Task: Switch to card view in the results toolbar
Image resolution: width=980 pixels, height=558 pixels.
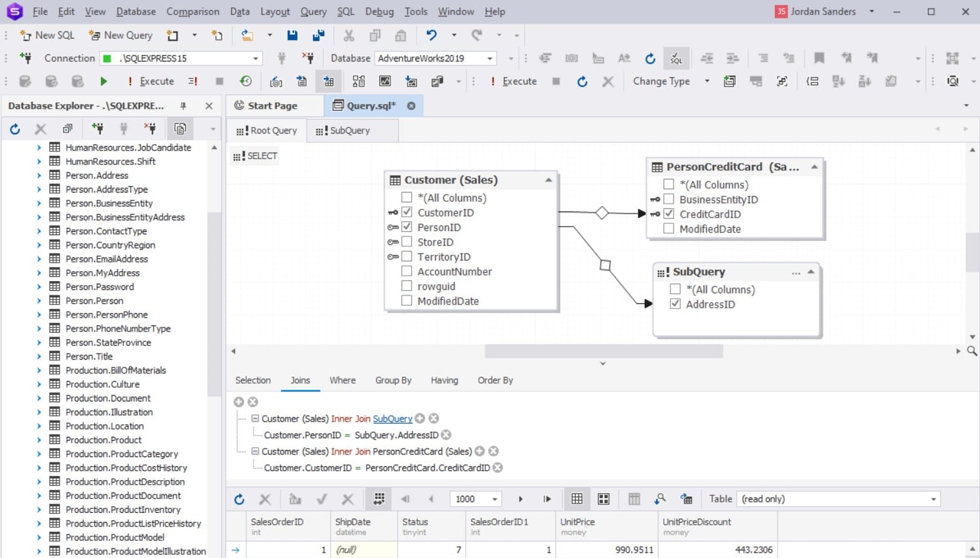Action: (603, 499)
